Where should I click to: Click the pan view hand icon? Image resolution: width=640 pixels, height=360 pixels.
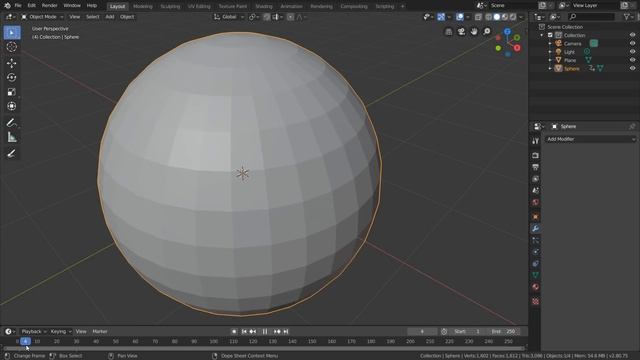[x=474, y=31]
